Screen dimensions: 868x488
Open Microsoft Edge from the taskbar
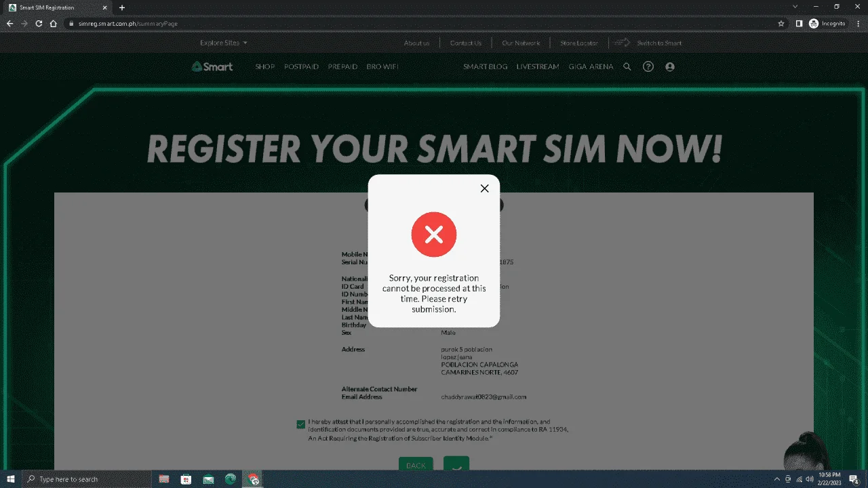[231, 479]
